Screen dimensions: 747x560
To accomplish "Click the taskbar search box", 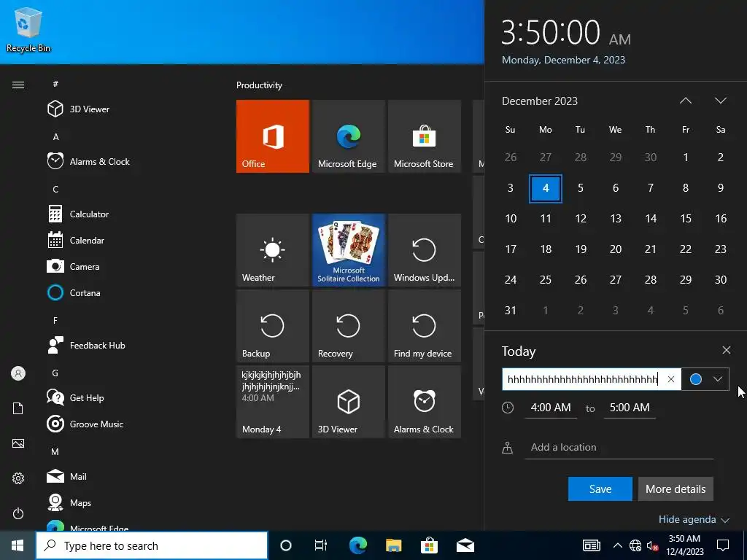I will [x=152, y=545].
